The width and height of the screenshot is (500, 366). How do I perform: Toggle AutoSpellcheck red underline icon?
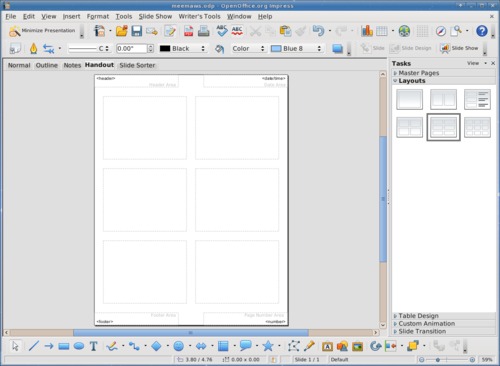(237, 31)
